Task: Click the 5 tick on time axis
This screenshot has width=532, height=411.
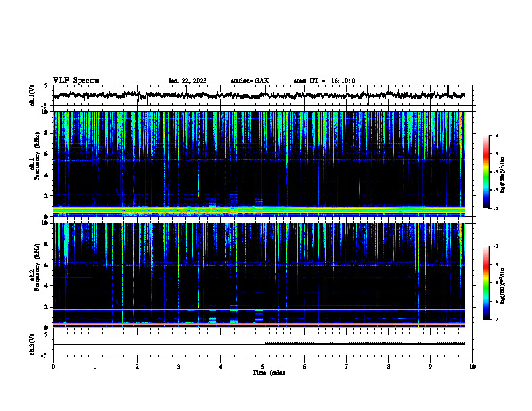Action: (x=263, y=367)
